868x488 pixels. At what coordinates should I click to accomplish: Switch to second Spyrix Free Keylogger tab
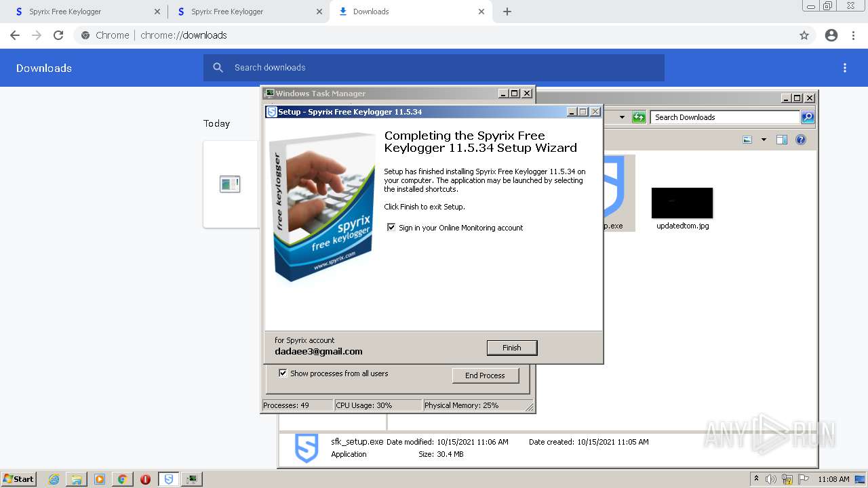(x=248, y=12)
